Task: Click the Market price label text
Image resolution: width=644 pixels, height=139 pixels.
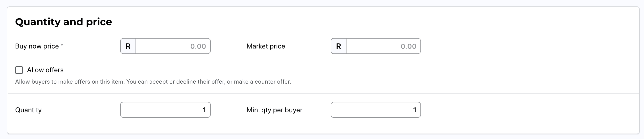Action: tap(266, 46)
